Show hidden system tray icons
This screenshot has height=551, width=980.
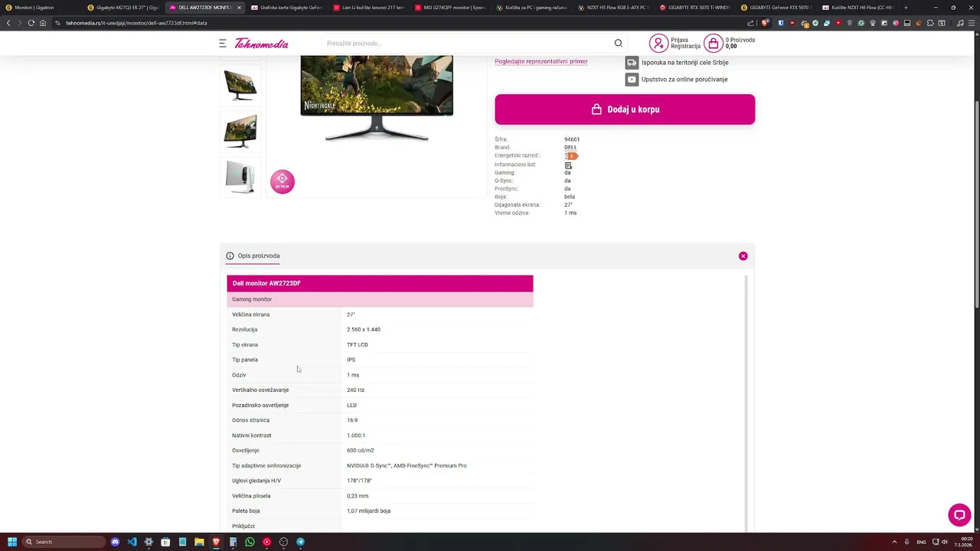894,542
